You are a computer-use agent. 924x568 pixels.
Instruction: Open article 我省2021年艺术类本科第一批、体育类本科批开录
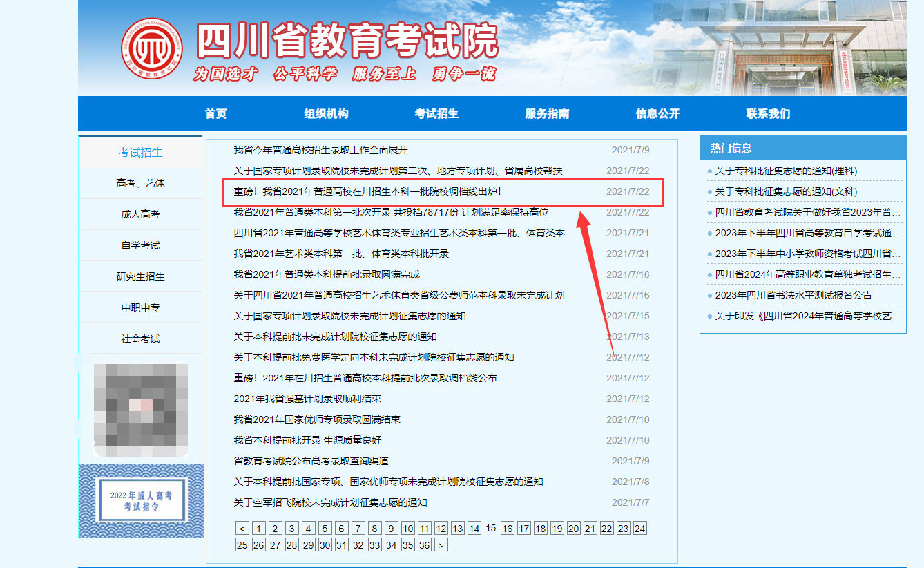(342, 254)
